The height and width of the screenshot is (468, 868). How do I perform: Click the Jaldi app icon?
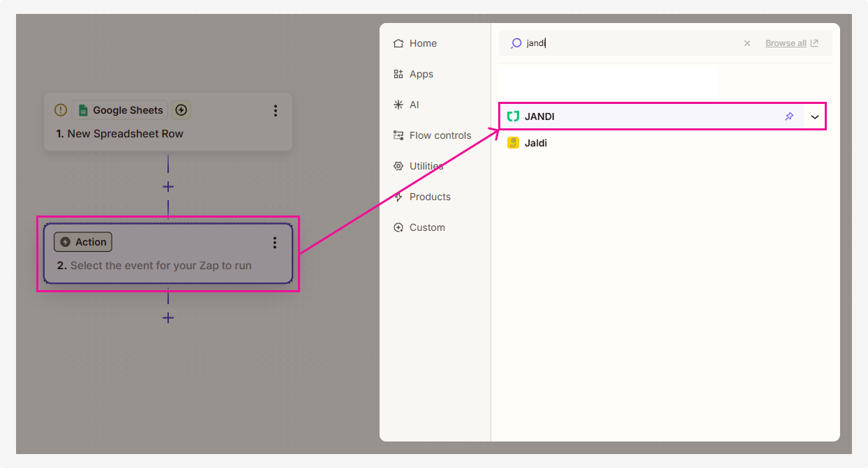tap(513, 143)
